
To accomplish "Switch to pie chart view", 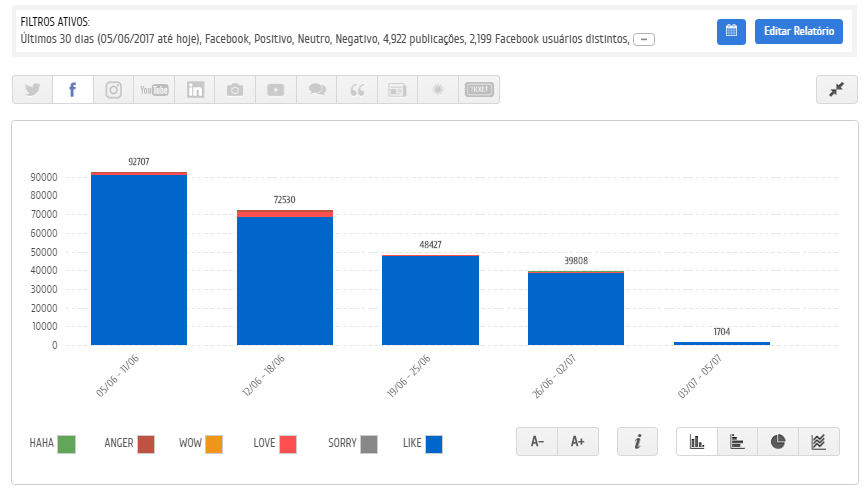I will (x=778, y=441).
